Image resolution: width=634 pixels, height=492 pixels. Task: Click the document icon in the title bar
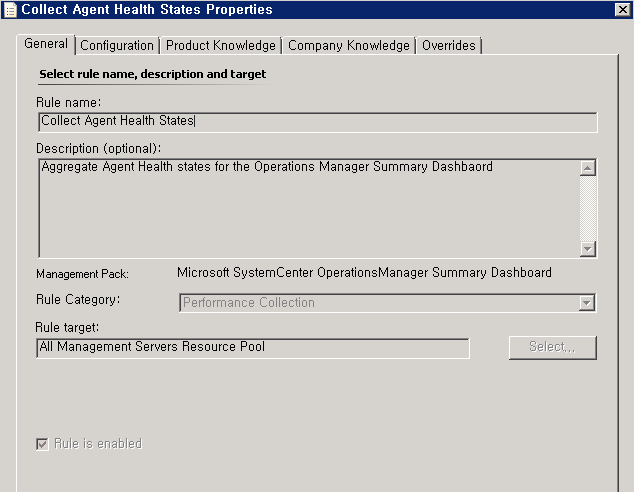point(10,10)
